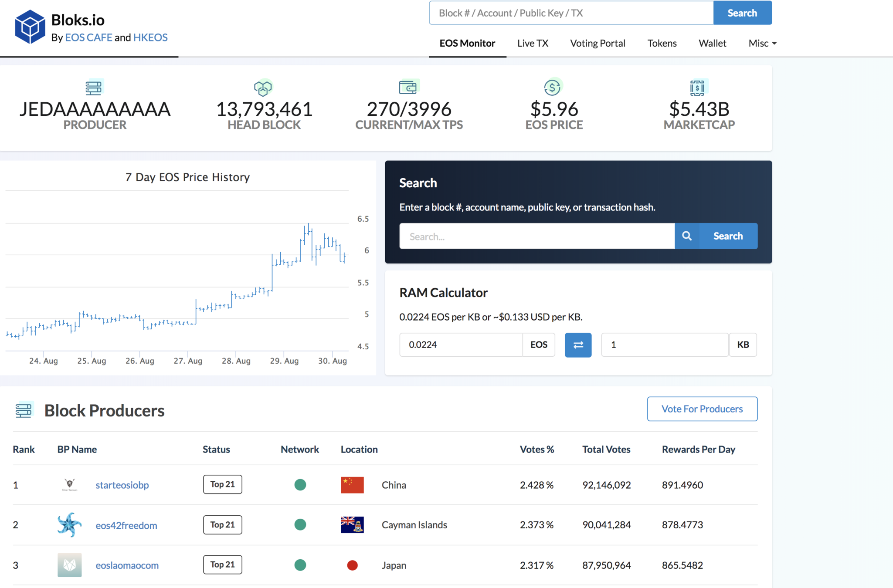Focus the Search... field in dark panel
Image resolution: width=893 pixels, height=588 pixels.
(x=536, y=236)
